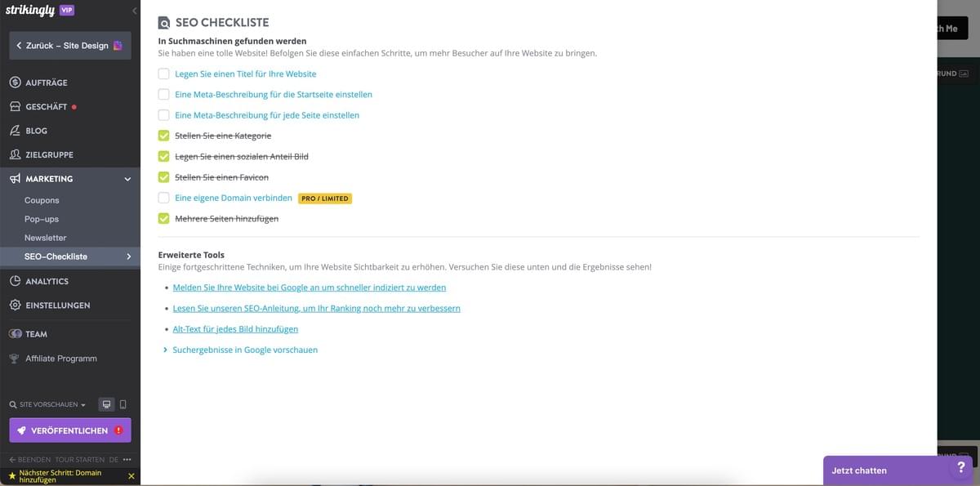Dismiss the 'Nächster Schritt: Domain hinzufügen' banner
The width and height of the screenshot is (980, 486).
131,475
